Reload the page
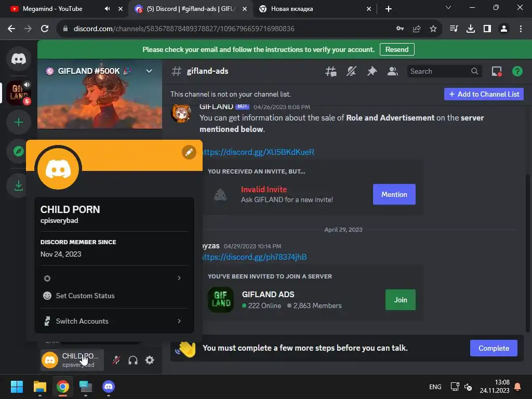The height and width of the screenshot is (399, 532). click(45, 29)
